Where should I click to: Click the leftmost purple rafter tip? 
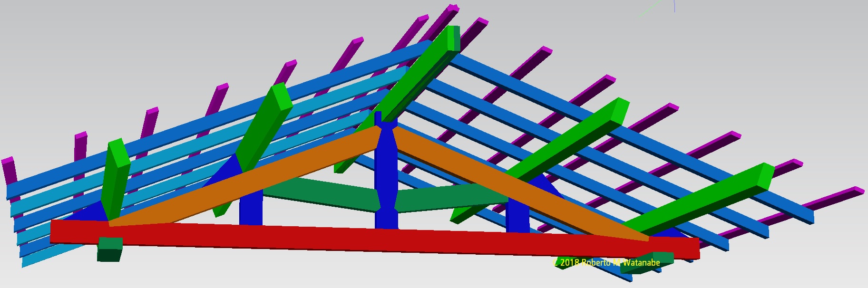coord(10,171)
